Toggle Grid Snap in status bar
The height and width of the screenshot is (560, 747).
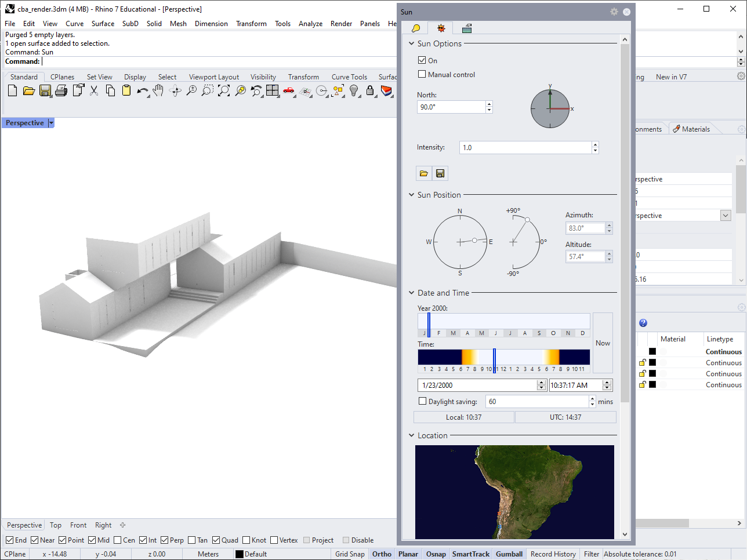[350, 554]
